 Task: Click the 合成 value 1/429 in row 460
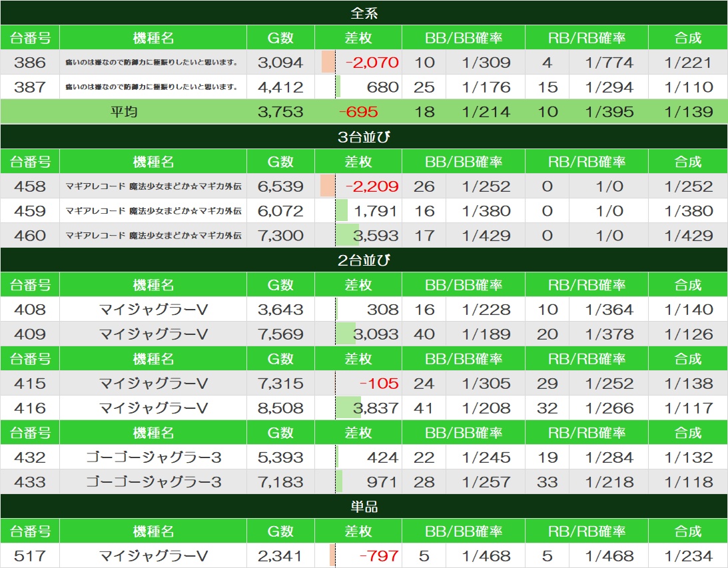(x=688, y=235)
